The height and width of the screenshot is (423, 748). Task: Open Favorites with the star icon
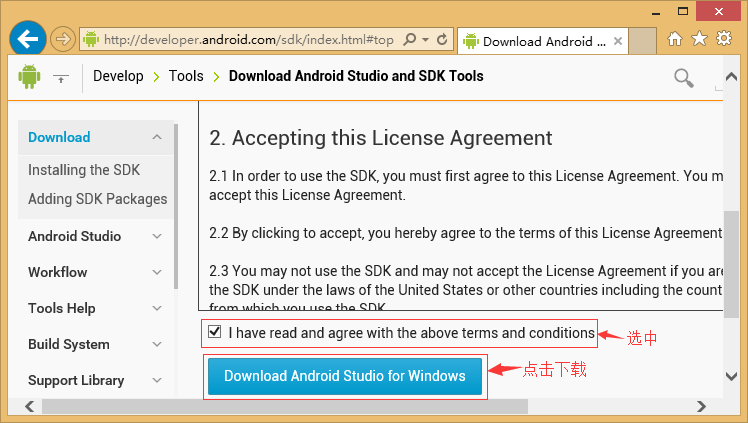point(699,39)
